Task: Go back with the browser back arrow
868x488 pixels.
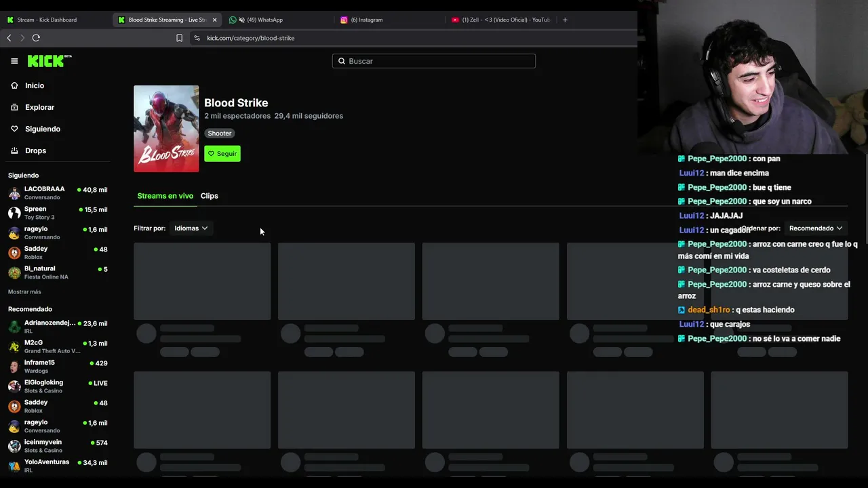Action: [9, 38]
